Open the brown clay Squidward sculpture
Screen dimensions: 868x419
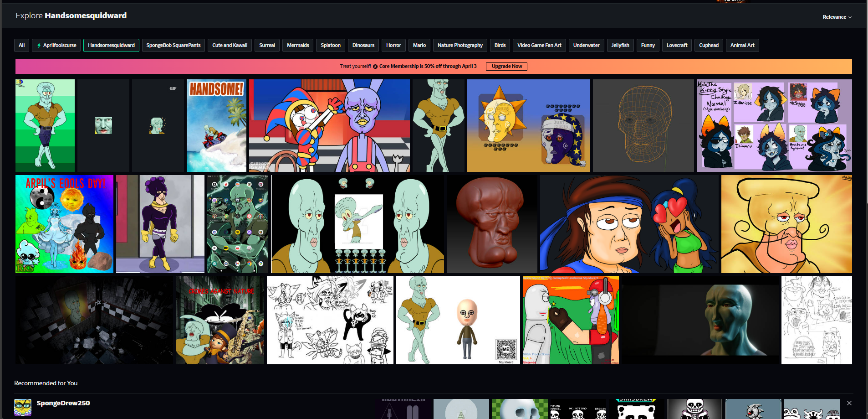point(492,224)
